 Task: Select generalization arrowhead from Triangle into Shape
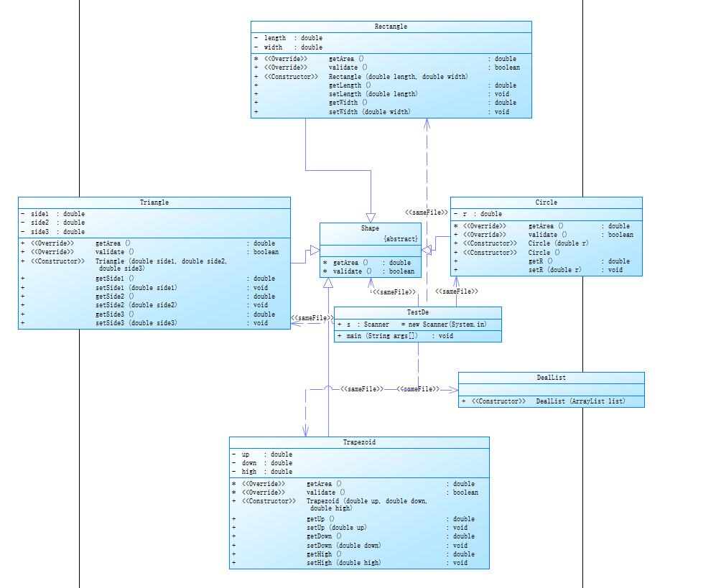315,250
